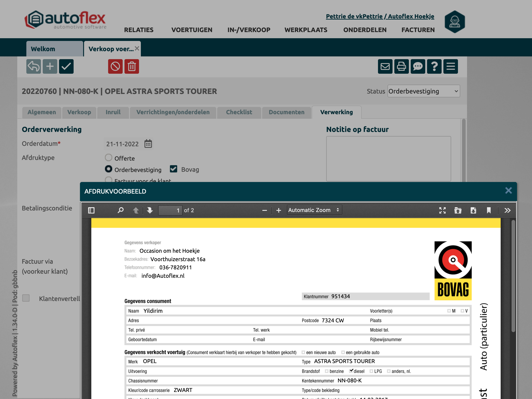The width and height of the screenshot is (532, 399).
Task: Click the envelope email icon
Action: 385,66
